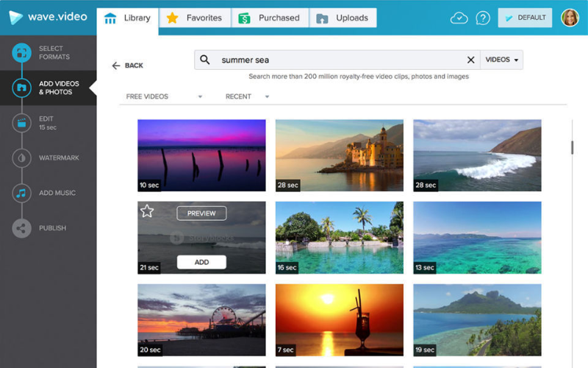Select the sunset cocktail 7 sec video
Screen dimensions: 588x368
(x=340, y=320)
